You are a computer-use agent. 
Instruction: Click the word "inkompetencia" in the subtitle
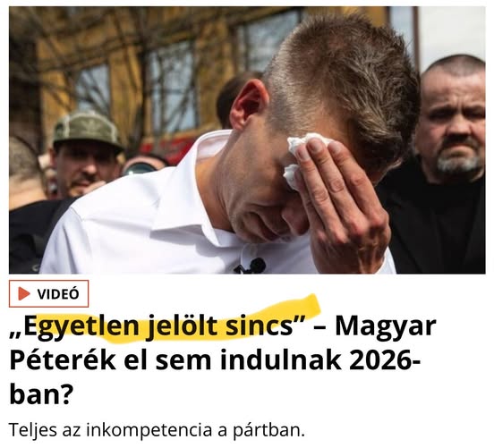click(149, 430)
